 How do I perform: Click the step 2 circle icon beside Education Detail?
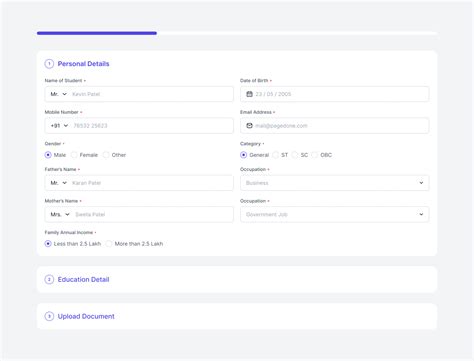pos(49,279)
